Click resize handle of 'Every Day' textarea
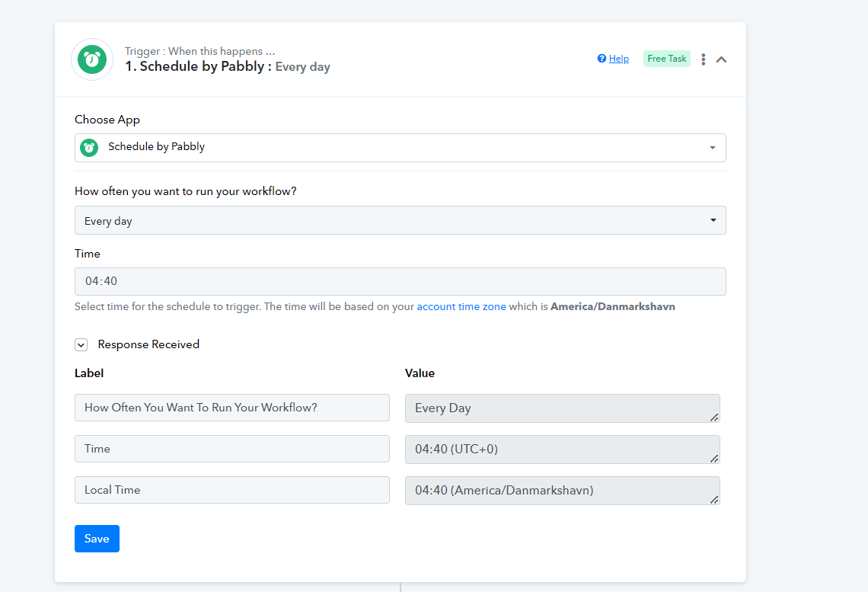This screenshot has width=868, height=592. click(x=714, y=418)
